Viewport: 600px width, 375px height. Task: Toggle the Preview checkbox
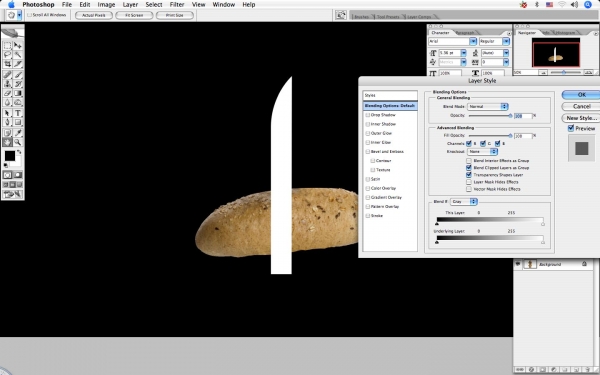coord(571,128)
